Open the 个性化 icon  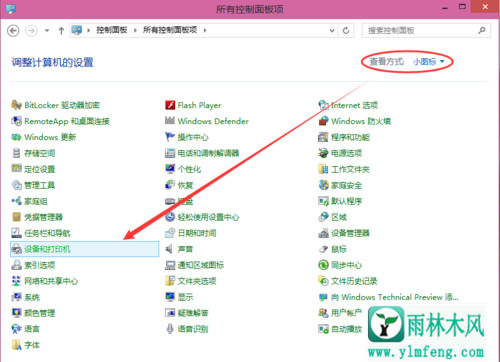pyautogui.click(x=170, y=169)
